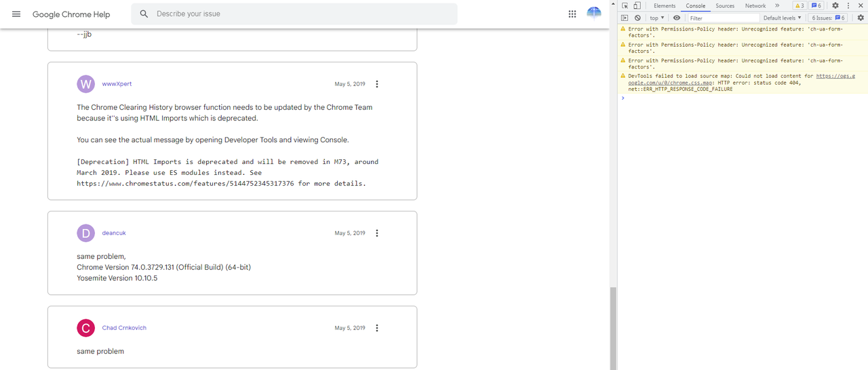
Task: Open DevTools customize three-dot menu
Action: click(x=848, y=5)
